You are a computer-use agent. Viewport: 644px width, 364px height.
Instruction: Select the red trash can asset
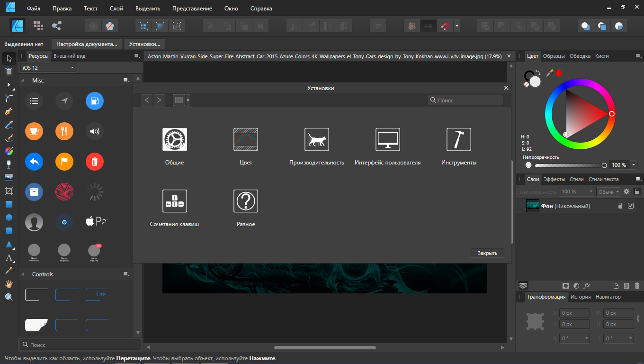point(95,162)
